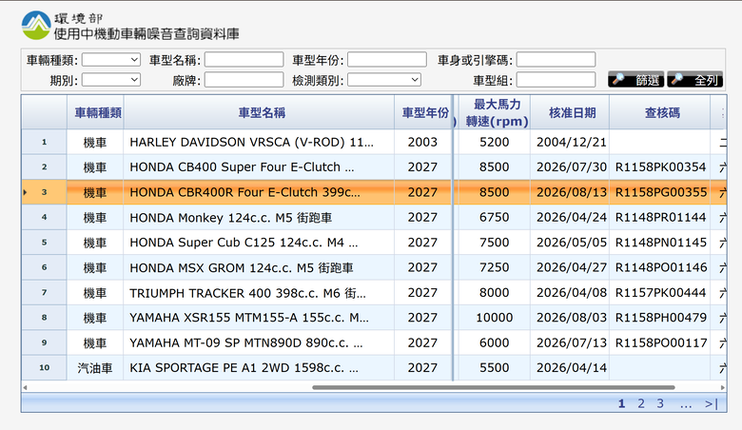Focus the 車型年份 input field
The width and height of the screenshot is (742, 430).
(x=387, y=60)
